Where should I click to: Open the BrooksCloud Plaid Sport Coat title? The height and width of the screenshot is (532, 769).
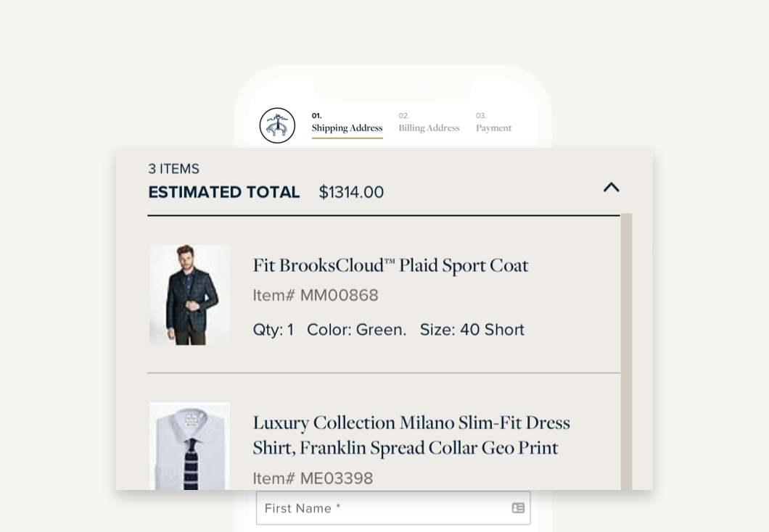pos(390,265)
